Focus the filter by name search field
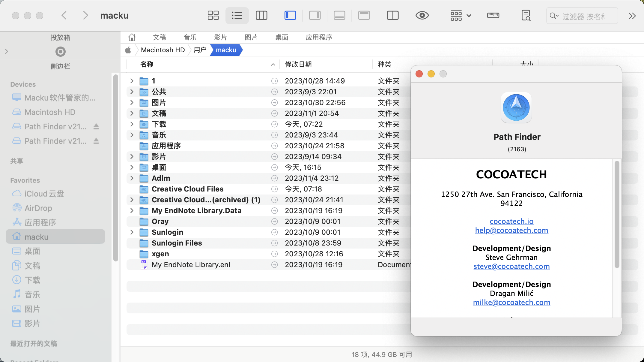This screenshot has height=362, width=644. pyautogui.click(x=582, y=16)
